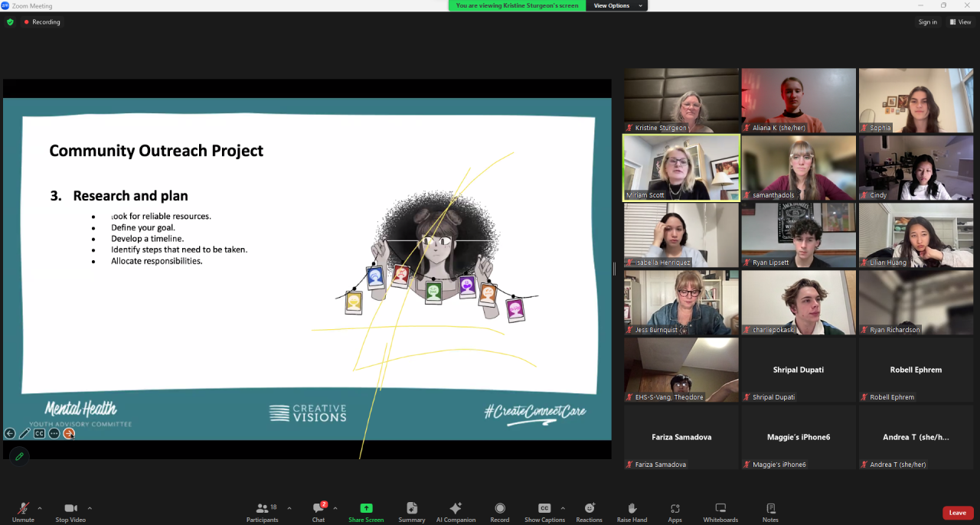Select Fariza Samadova's tile
Viewport: 980px width, 525px height.
point(681,437)
